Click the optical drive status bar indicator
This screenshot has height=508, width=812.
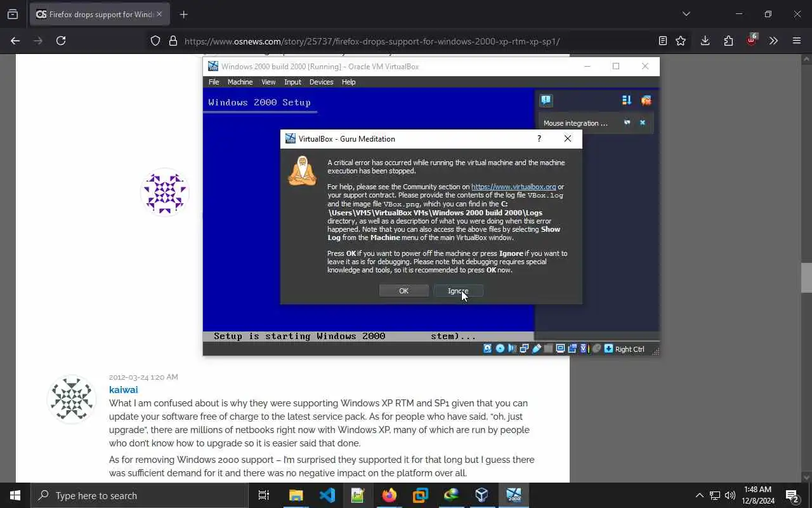click(x=500, y=349)
